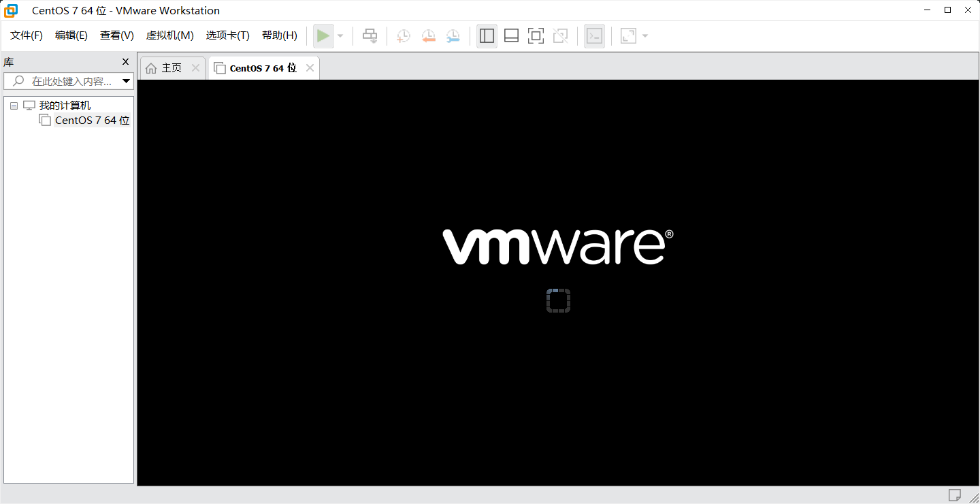Close the 主页 tab
Screen dimensions: 980x504
[x=195, y=68]
